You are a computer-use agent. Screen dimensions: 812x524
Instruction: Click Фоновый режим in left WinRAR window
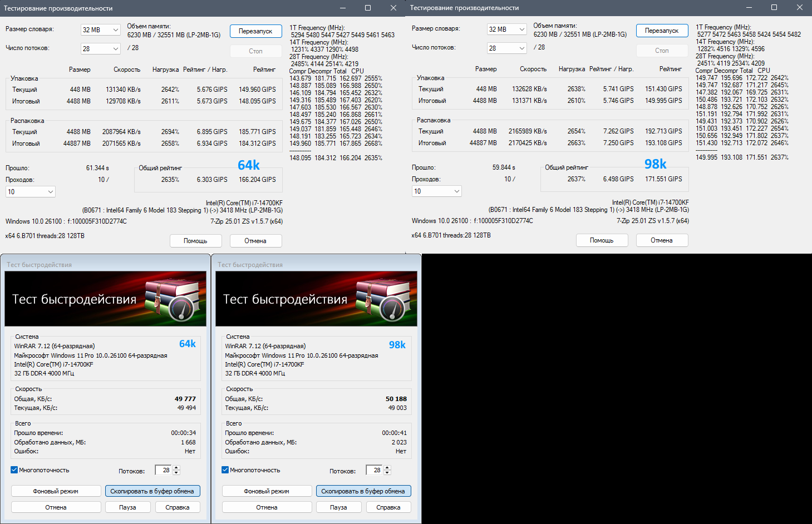56,491
